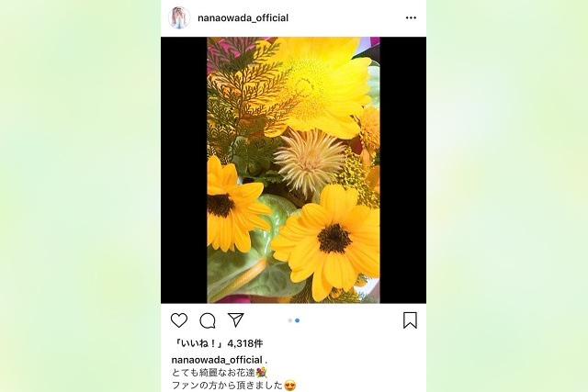Share the post using the paper plane icon
Screen dimensions: 588x392
coord(236,320)
